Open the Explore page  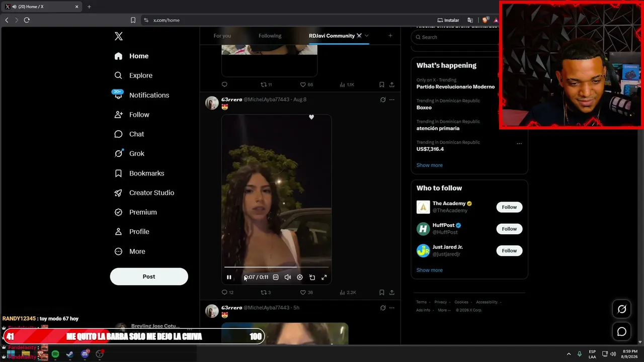pyautogui.click(x=133, y=75)
